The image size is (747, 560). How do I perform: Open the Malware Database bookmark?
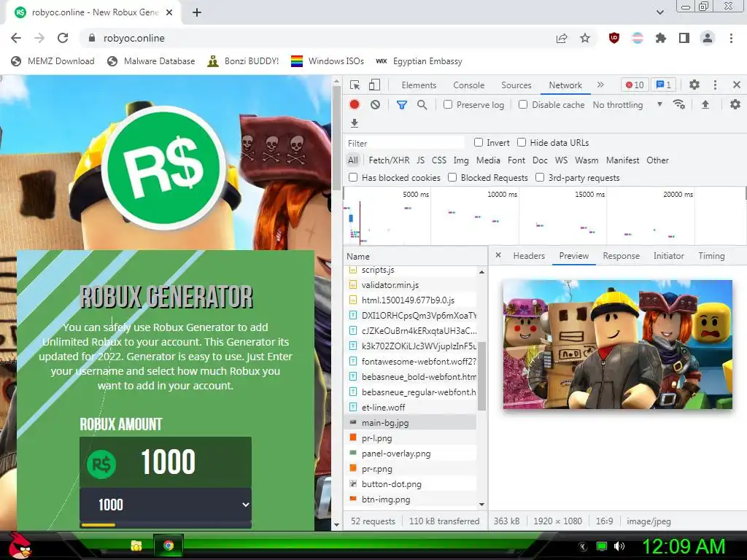152,61
